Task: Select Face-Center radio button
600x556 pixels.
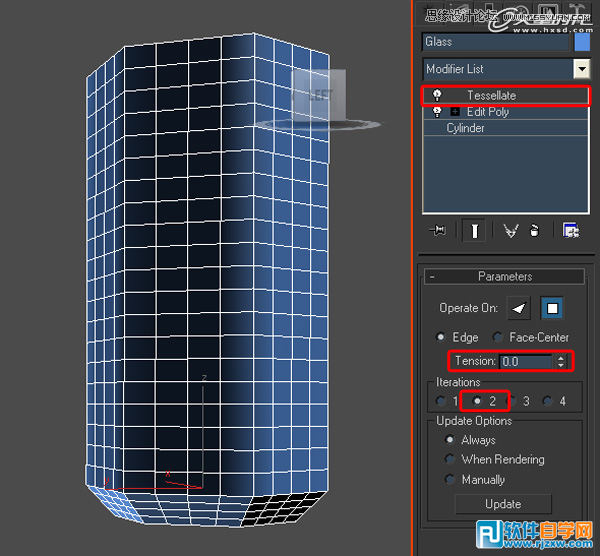Action: pos(499,338)
